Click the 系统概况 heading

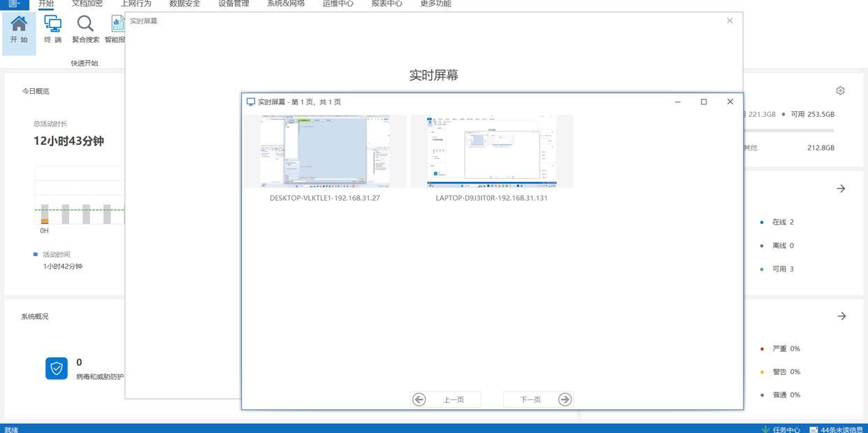pos(35,317)
